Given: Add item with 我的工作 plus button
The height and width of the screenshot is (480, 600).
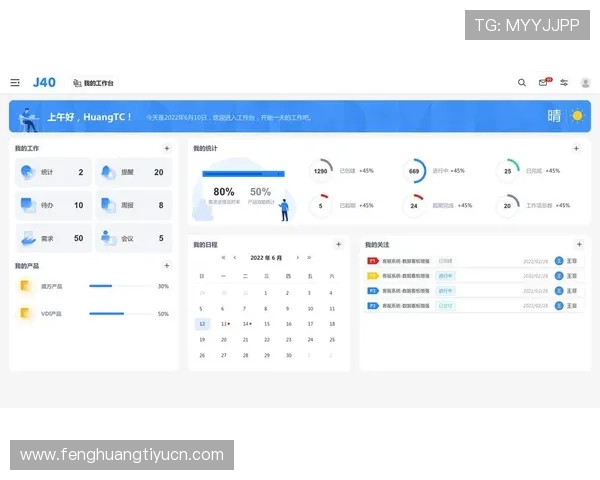Looking at the screenshot, I should (166, 149).
